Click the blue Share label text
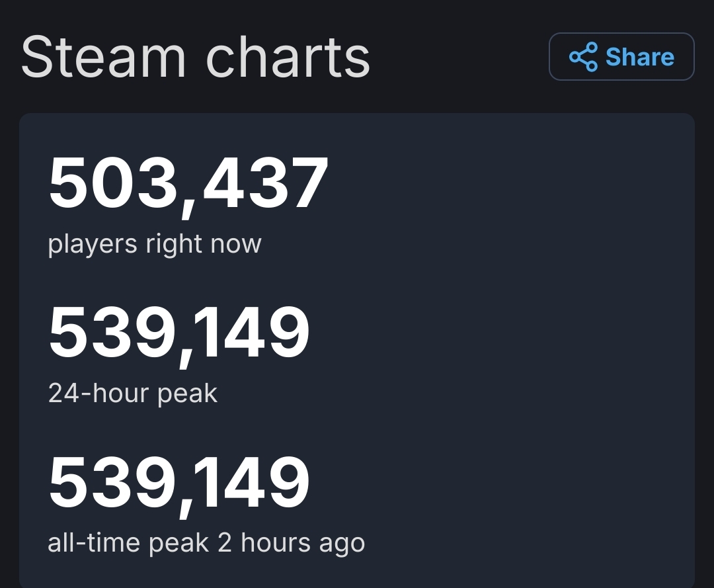 [639, 58]
